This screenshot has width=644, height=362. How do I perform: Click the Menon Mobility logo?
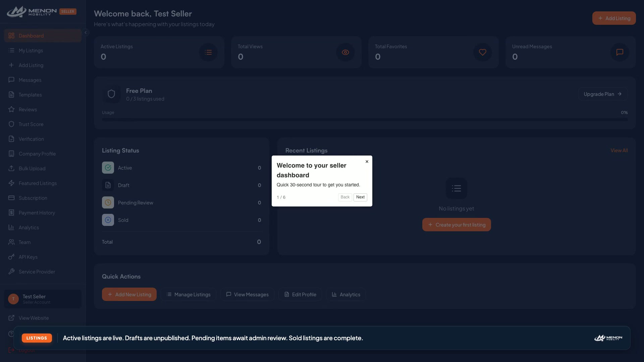pyautogui.click(x=32, y=12)
